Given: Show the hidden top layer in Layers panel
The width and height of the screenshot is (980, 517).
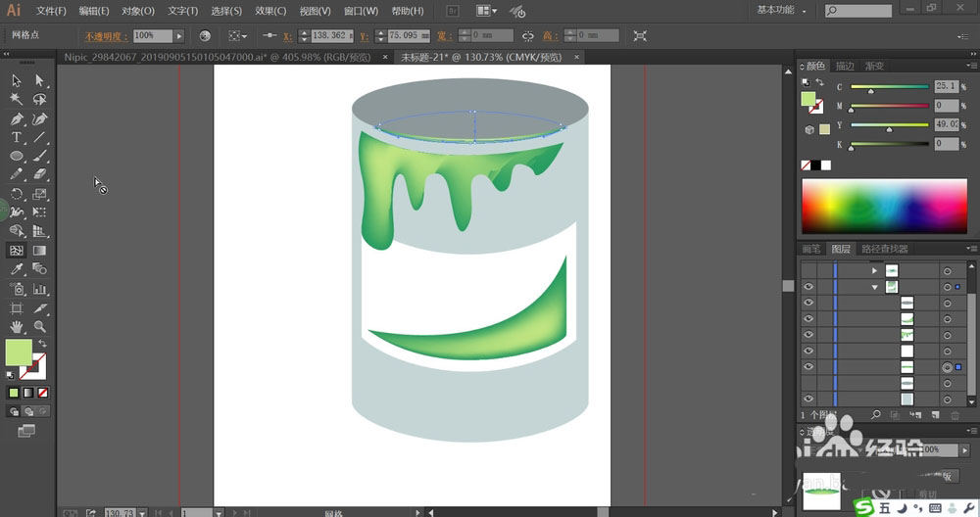Looking at the screenshot, I should pos(808,270).
